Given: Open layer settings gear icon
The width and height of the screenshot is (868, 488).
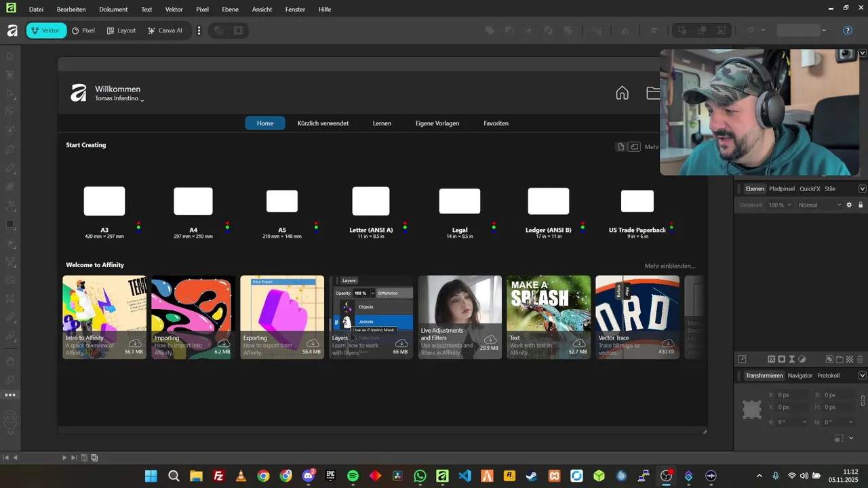Looking at the screenshot, I should pos(849,205).
